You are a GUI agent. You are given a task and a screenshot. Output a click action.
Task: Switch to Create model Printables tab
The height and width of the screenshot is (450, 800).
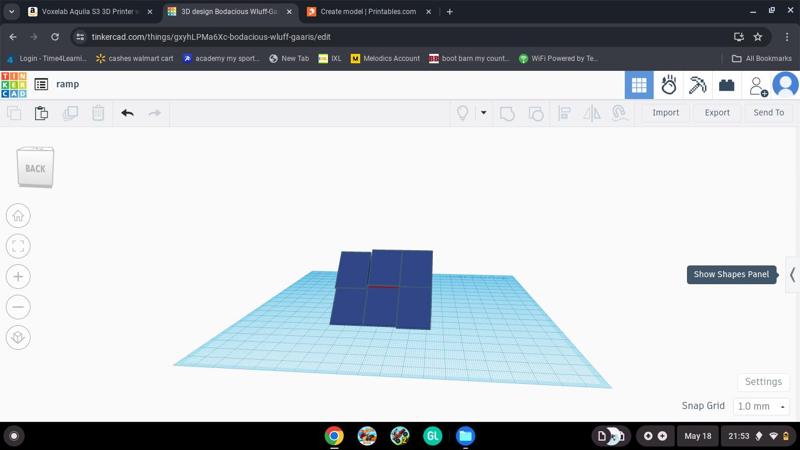click(368, 11)
